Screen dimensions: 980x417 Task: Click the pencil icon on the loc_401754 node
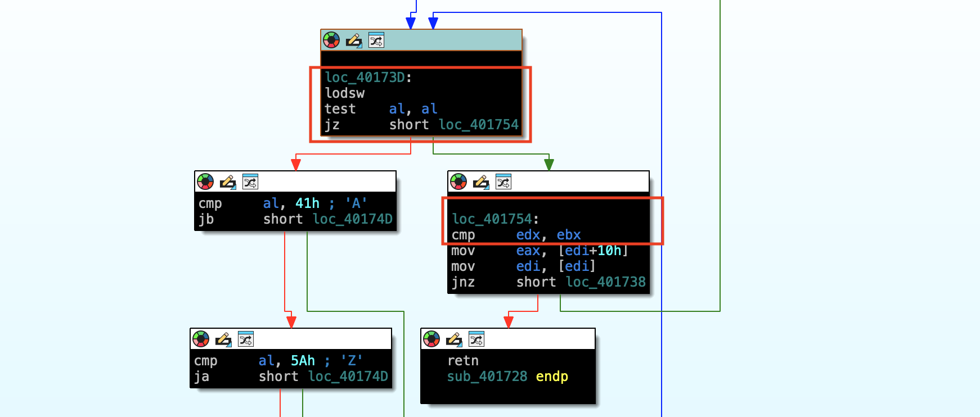point(481,182)
